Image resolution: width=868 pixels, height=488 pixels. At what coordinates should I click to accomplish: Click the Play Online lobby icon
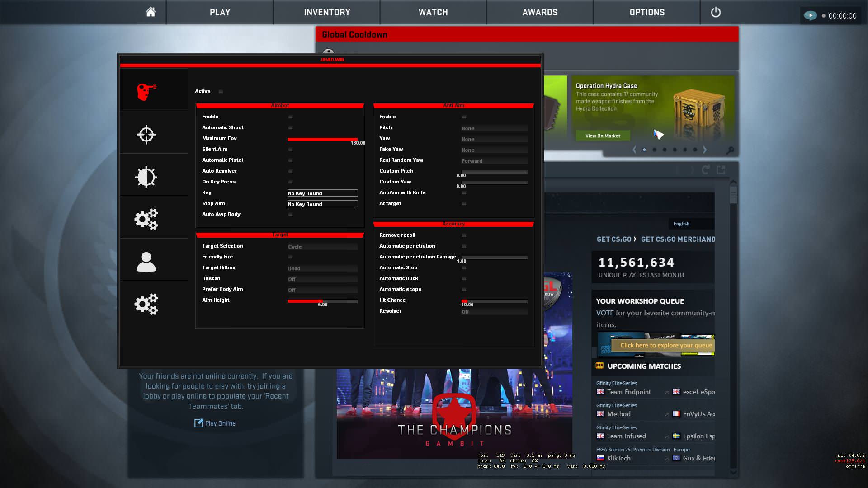pyautogui.click(x=198, y=423)
